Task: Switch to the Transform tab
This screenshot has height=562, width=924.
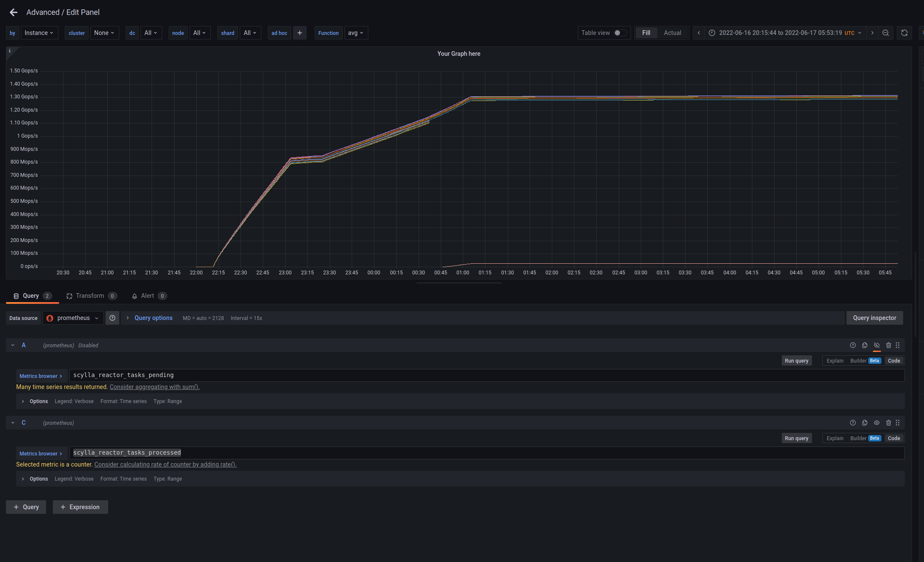Action: [90, 296]
